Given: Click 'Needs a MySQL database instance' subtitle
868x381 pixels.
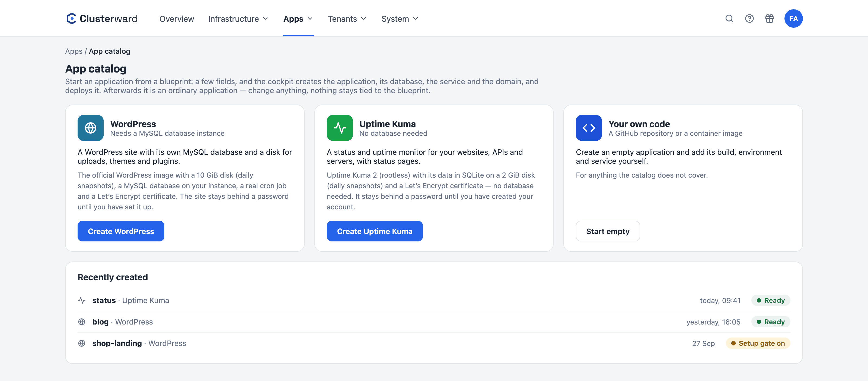Looking at the screenshot, I should tap(167, 133).
